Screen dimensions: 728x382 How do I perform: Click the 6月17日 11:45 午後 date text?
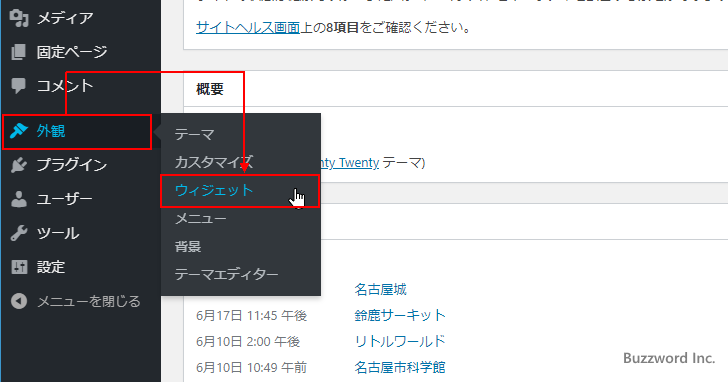click(251, 316)
